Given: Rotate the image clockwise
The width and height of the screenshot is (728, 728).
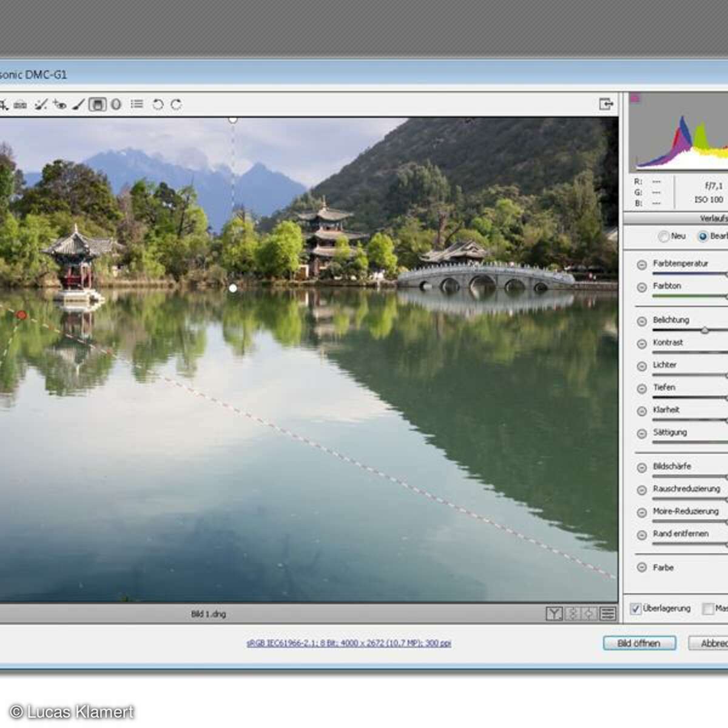Looking at the screenshot, I should coord(176,104).
